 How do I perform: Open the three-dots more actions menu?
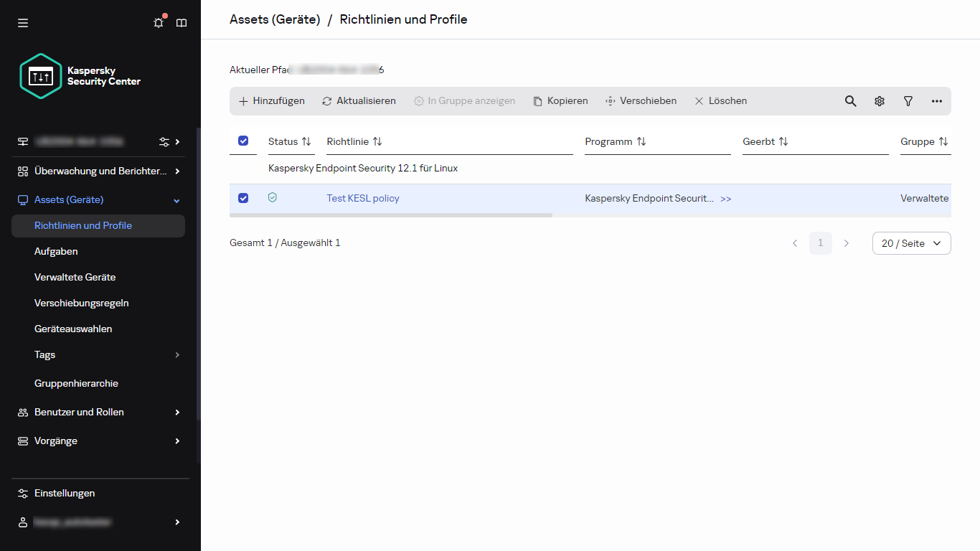[937, 101]
